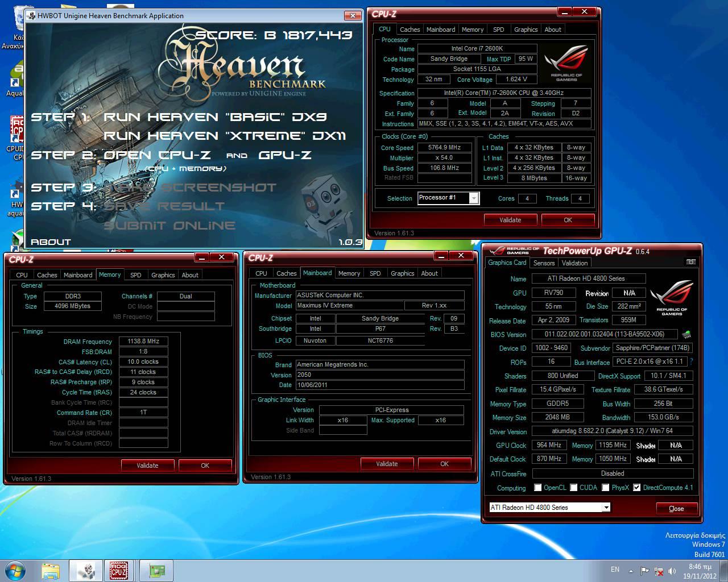Open CPU tab in the CPU-Z Mainboard window
This screenshot has width=728, height=582.
pyautogui.click(x=261, y=273)
